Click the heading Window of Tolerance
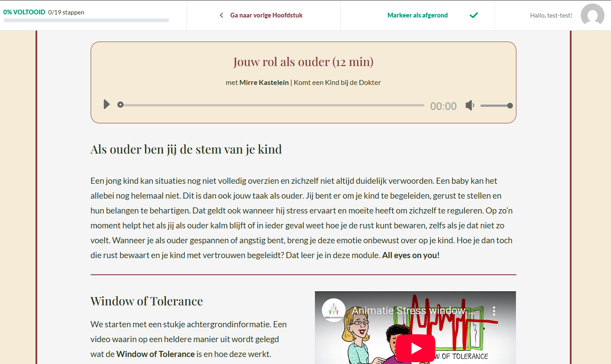611x364 pixels. click(x=146, y=301)
